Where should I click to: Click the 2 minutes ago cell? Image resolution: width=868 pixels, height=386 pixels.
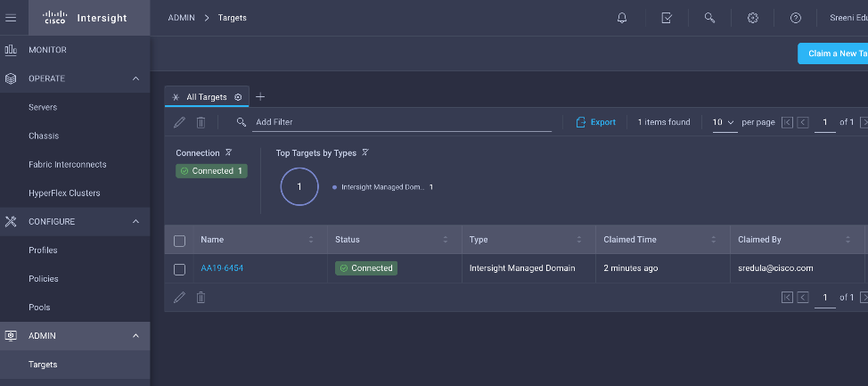[631, 268]
